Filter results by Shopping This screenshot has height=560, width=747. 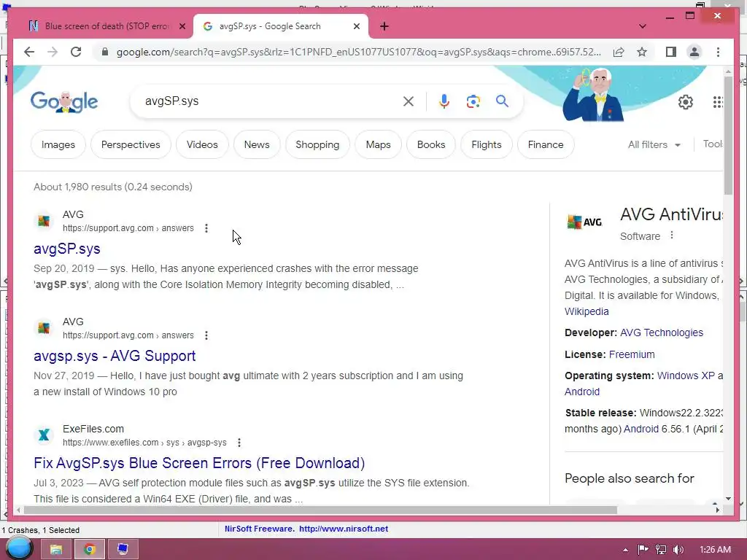[x=317, y=144]
